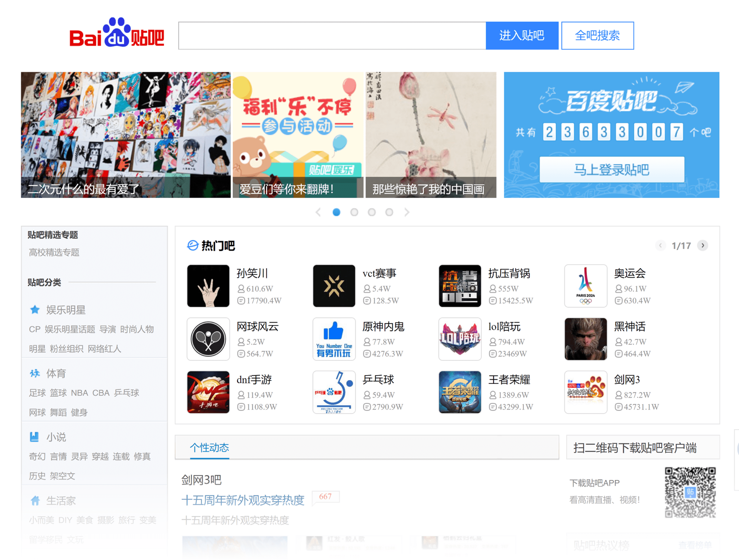Screen dimensions: 739x560
Task: Open the 王者荣耀 forum name link
Action: (509, 379)
